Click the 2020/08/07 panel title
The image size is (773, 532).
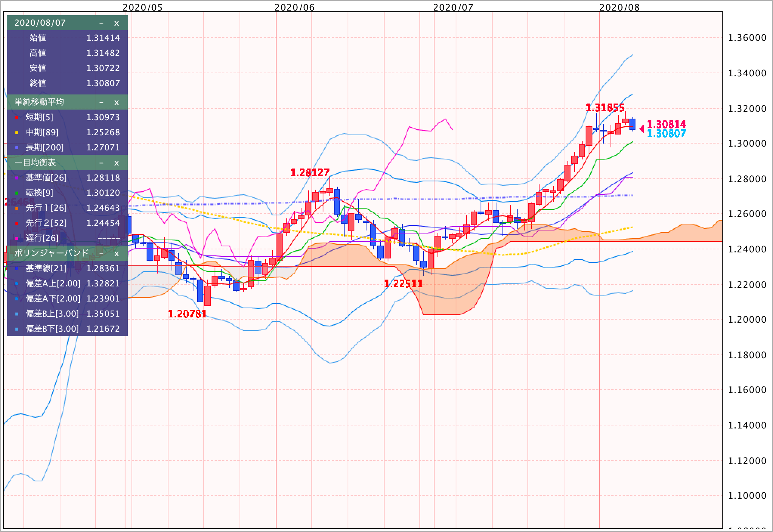pyautogui.click(x=40, y=23)
